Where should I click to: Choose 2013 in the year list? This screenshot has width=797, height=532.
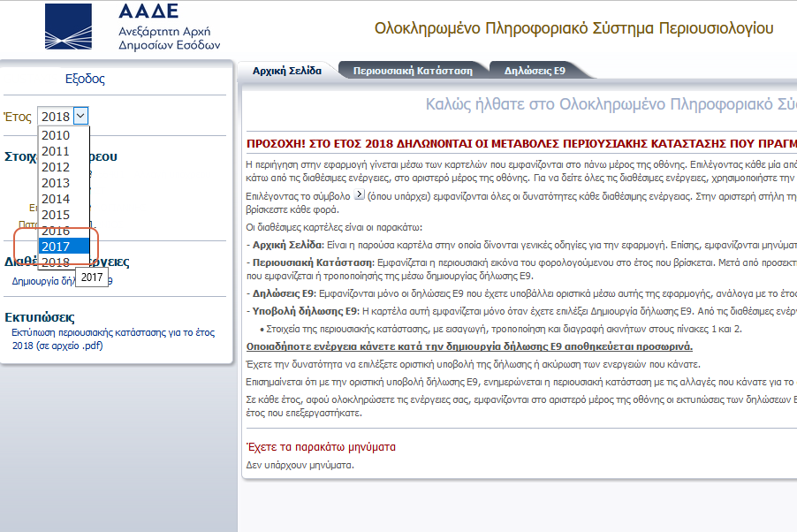coord(56,183)
